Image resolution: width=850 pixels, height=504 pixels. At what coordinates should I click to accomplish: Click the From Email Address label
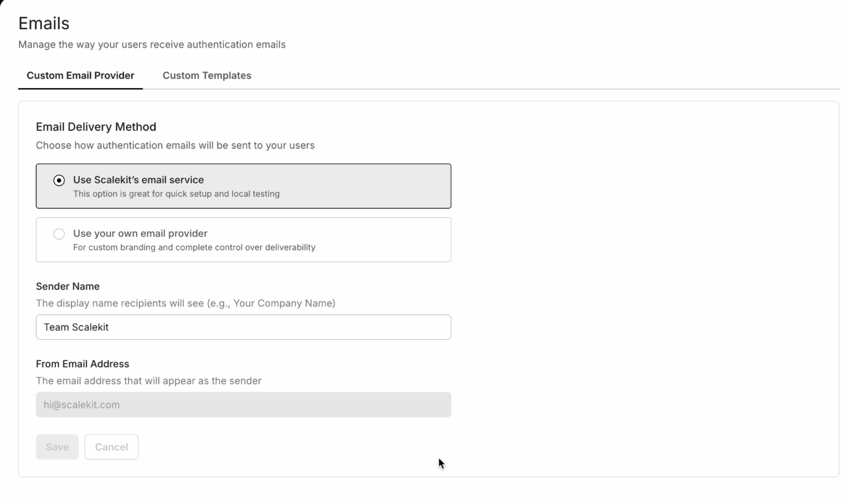click(x=82, y=364)
